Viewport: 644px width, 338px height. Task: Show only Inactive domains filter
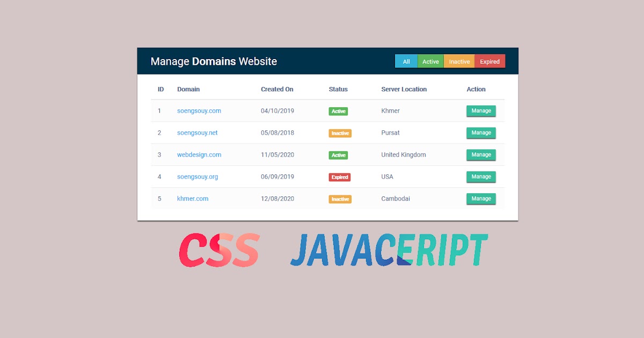pos(459,62)
